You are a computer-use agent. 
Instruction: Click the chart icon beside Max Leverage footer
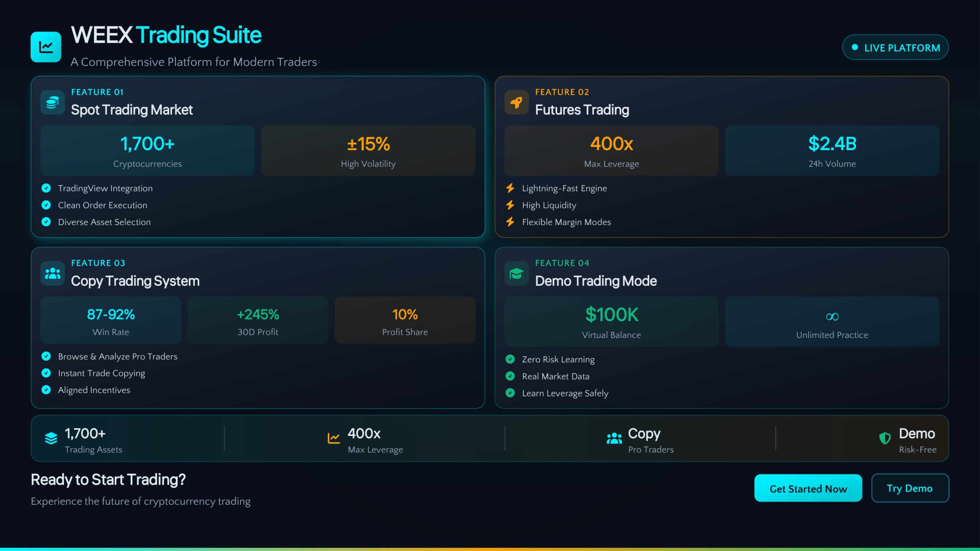tap(333, 439)
